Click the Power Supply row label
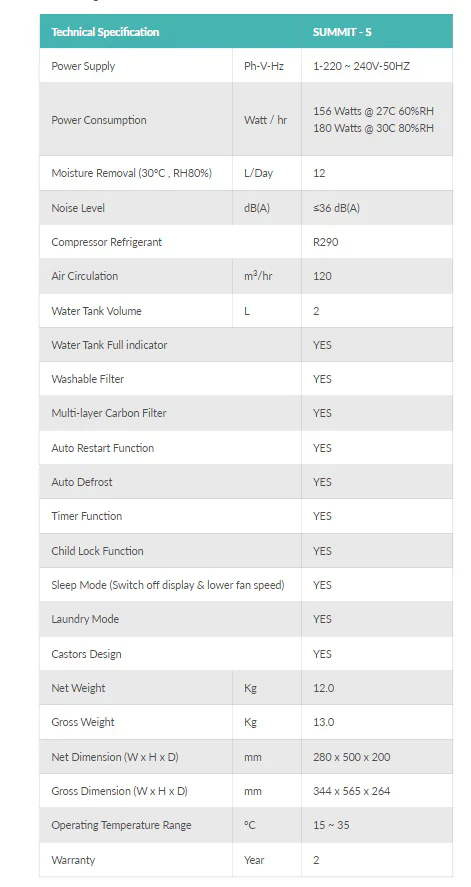This screenshot has height=887, width=471. [83, 66]
